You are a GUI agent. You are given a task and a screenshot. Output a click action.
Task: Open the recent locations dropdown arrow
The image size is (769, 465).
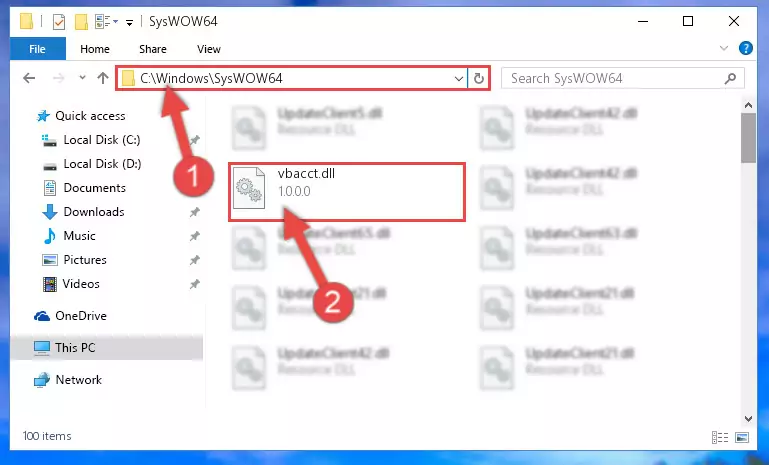pos(82,78)
